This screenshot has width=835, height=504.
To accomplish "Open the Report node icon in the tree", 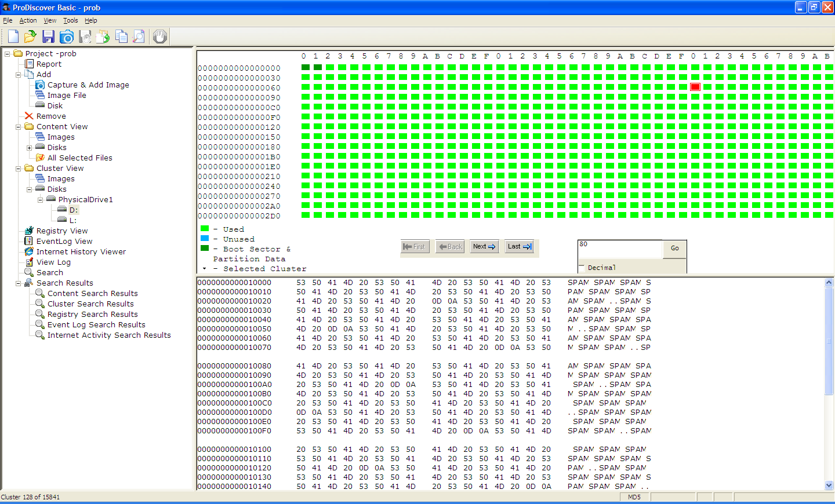I will [x=29, y=64].
